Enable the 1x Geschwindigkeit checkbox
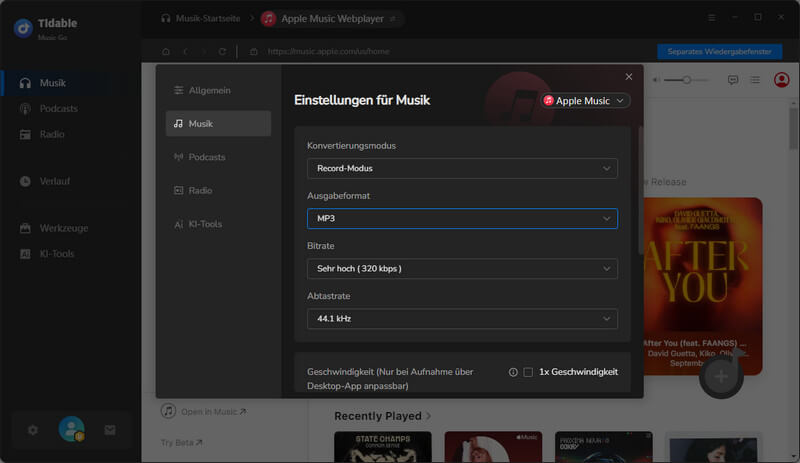This screenshot has height=463, width=800. 528,372
